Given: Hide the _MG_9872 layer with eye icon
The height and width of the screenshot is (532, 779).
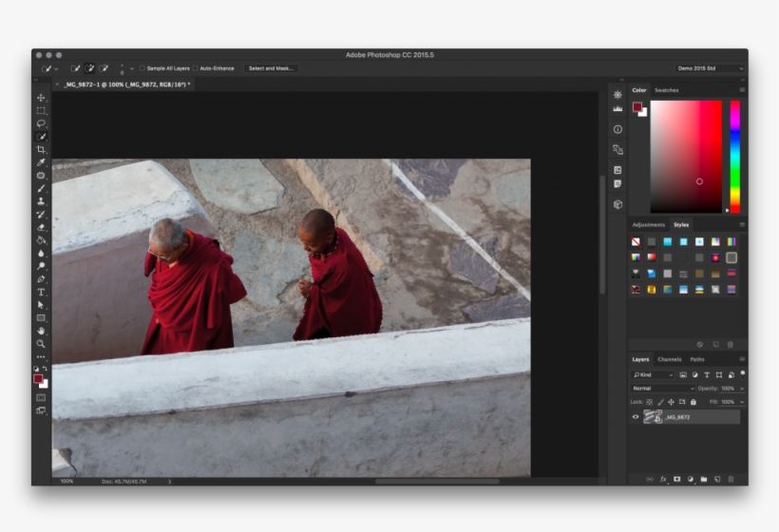Looking at the screenshot, I should coord(636,416).
